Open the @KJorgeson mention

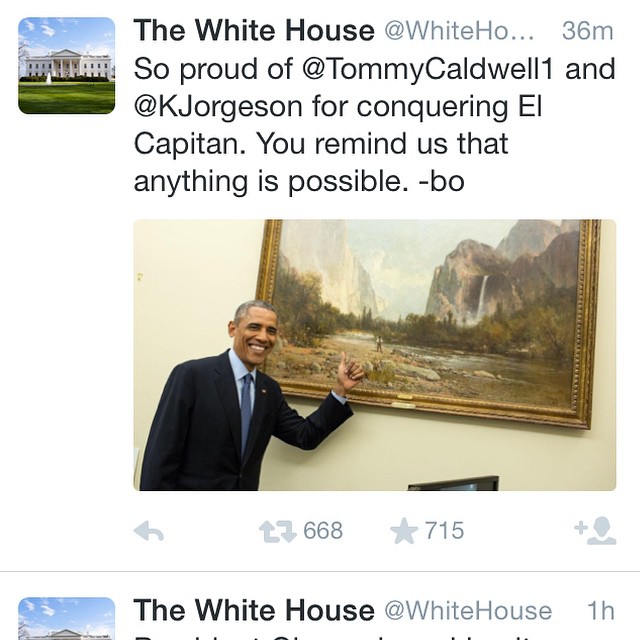point(218,107)
